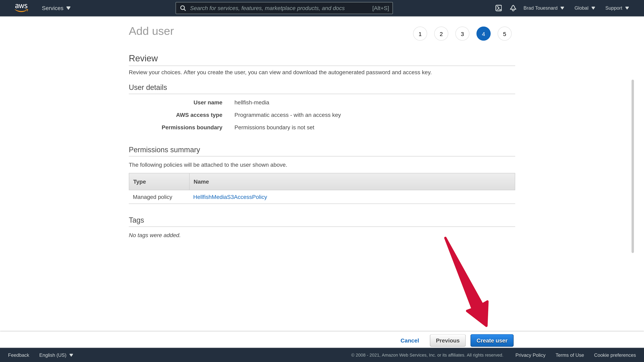Image resolution: width=644 pixels, height=362 pixels.
Task: Click the AWS services menu icon
Action: coord(57,8)
